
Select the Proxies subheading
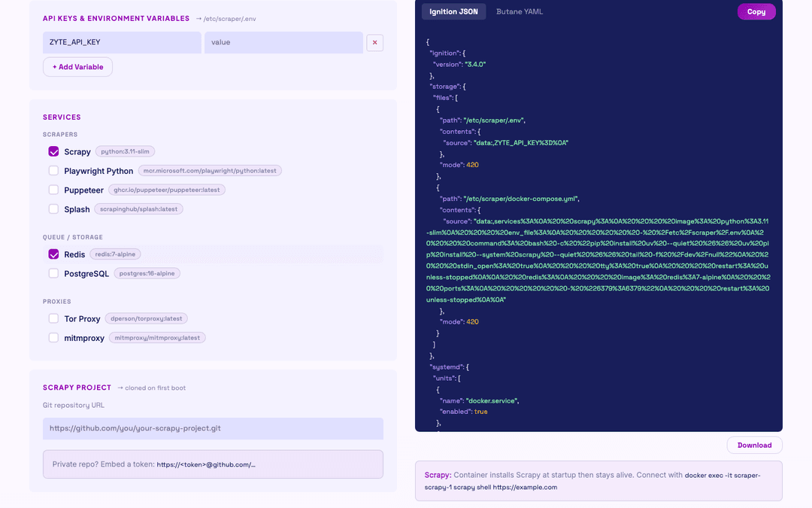coord(57,301)
